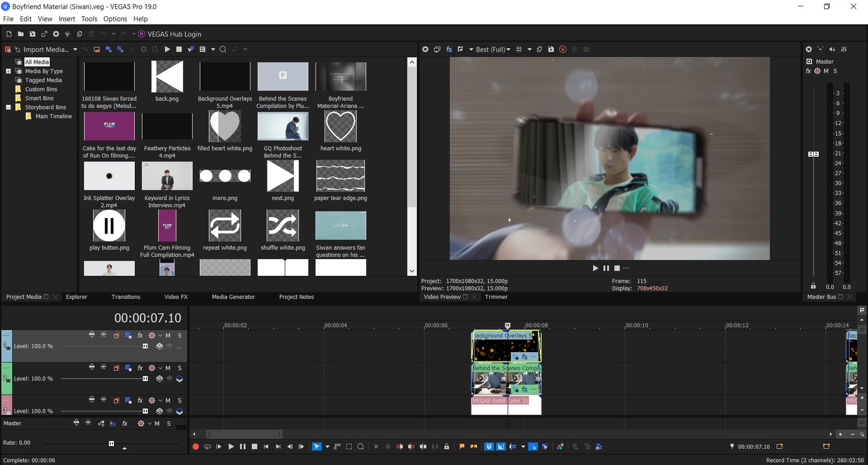This screenshot has width=868, height=465.
Task: Click the Lock event padlock icon
Action: [446, 446]
